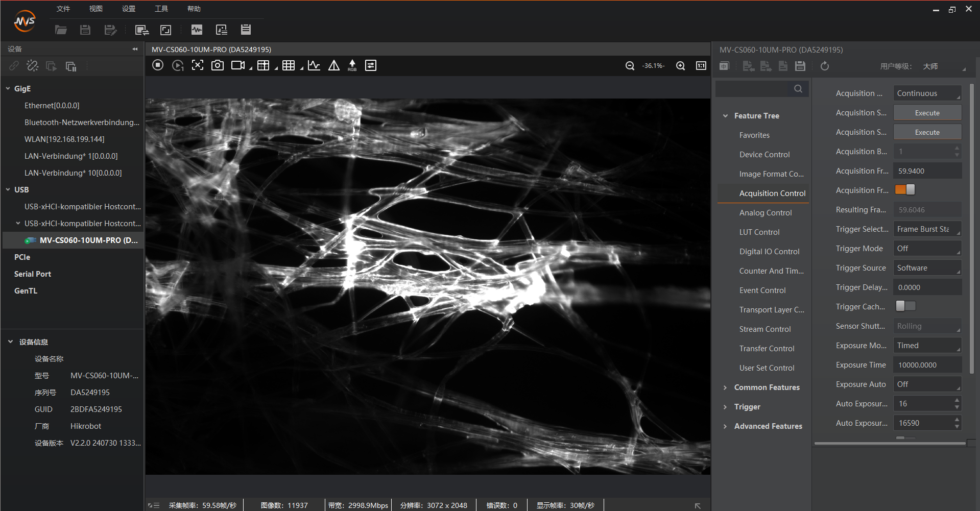The width and height of the screenshot is (980, 511).
Task: Open the Trigger Mode dropdown
Action: (x=927, y=249)
